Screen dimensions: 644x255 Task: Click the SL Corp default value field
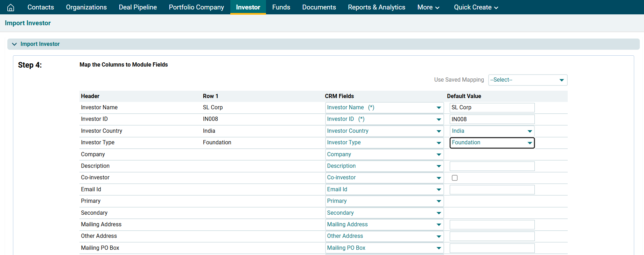492,108
